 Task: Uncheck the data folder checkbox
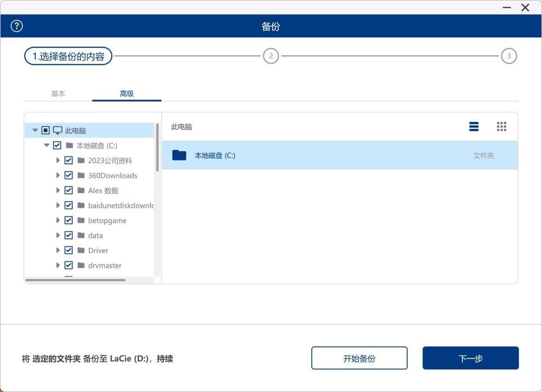[68, 236]
